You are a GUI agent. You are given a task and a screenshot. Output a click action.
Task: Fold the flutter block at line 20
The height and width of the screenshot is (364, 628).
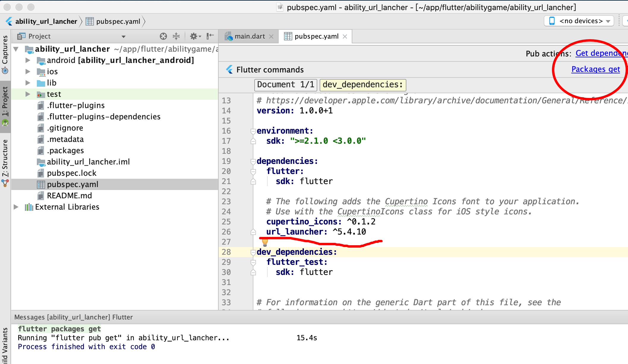[x=253, y=171]
